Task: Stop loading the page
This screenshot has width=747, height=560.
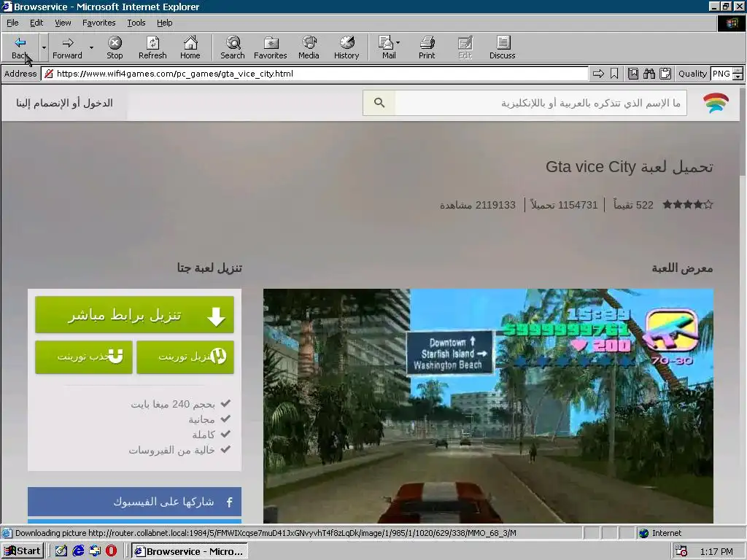Action: coord(115,47)
